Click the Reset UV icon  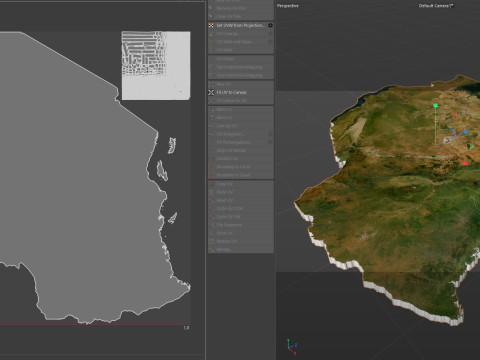211,200
